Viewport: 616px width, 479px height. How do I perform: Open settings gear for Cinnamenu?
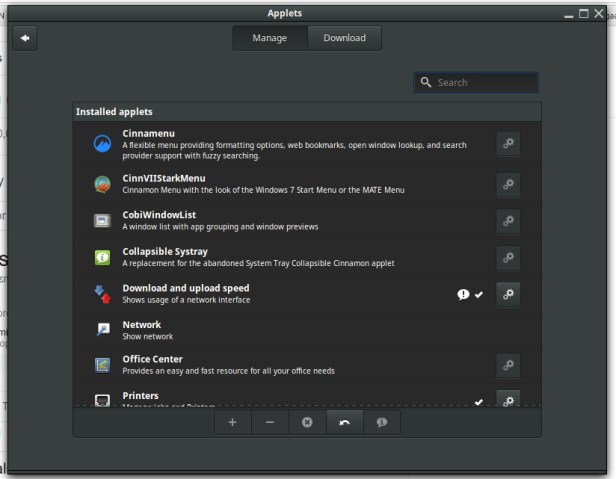(x=508, y=144)
